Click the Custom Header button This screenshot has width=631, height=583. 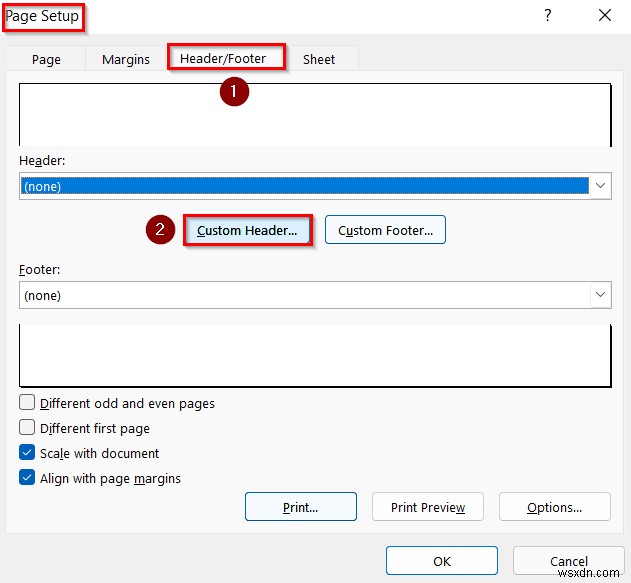click(247, 230)
